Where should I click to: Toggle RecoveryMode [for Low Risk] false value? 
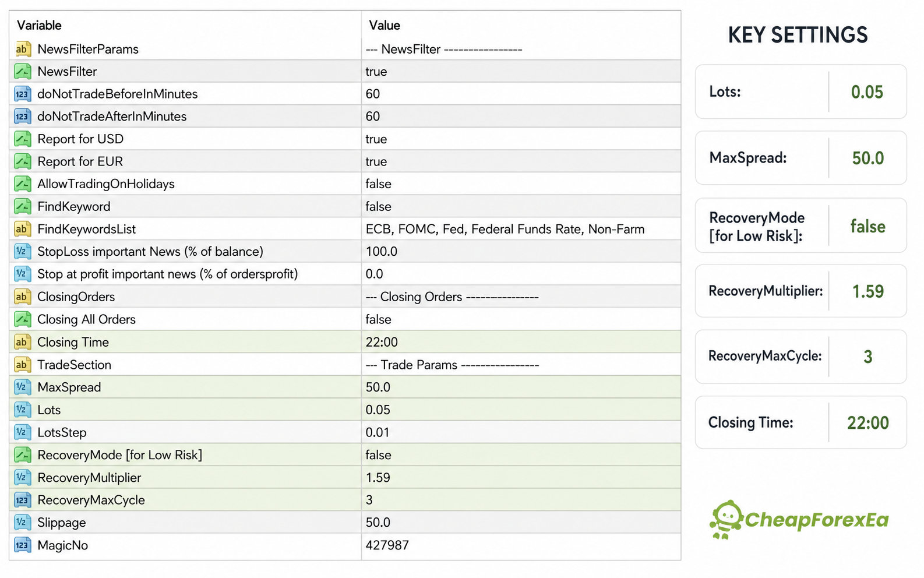521,455
